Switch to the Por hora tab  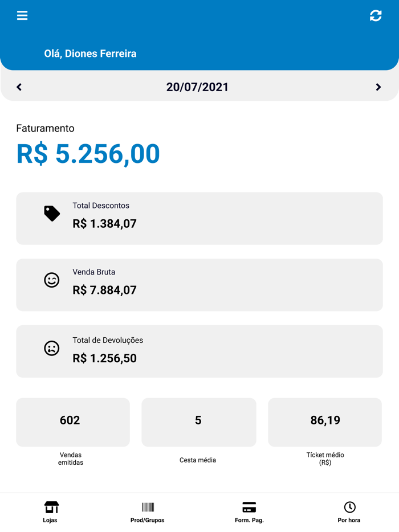348,511
